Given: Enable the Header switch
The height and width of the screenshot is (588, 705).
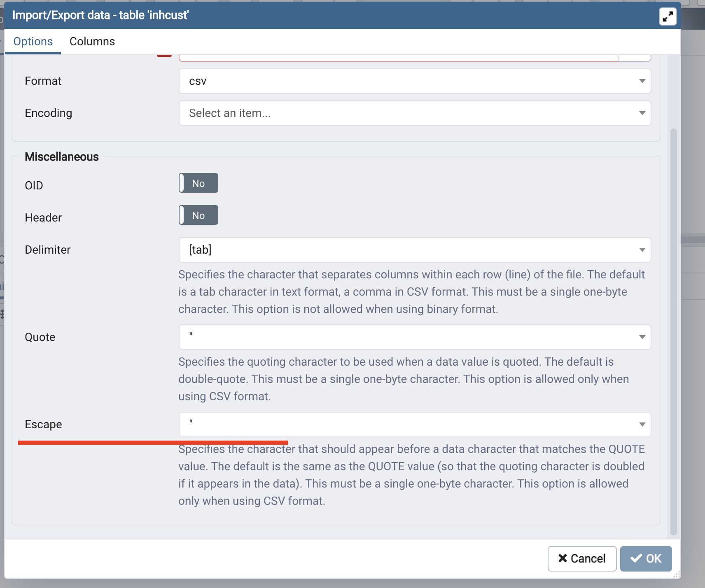Looking at the screenshot, I should coord(198,215).
